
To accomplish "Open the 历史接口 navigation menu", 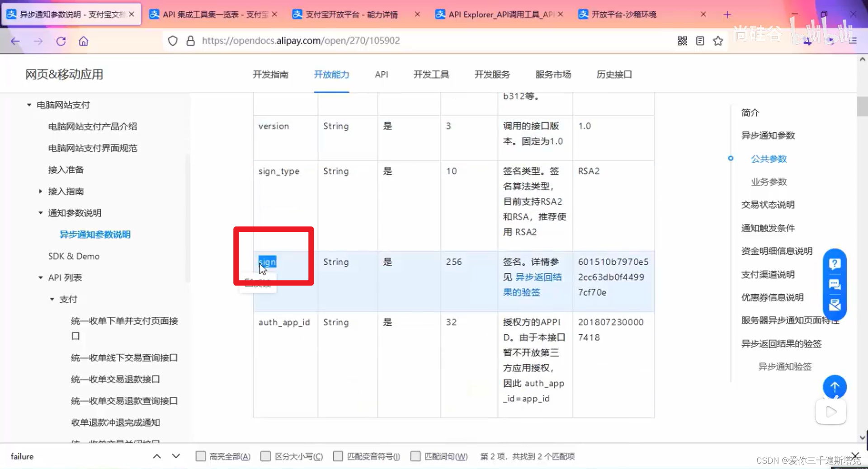I will [614, 75].
